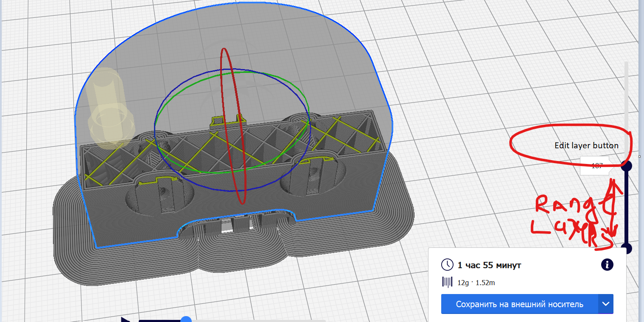
Task: Click the material estimate text 12g · 1.52m
Action: click(475, 282)
